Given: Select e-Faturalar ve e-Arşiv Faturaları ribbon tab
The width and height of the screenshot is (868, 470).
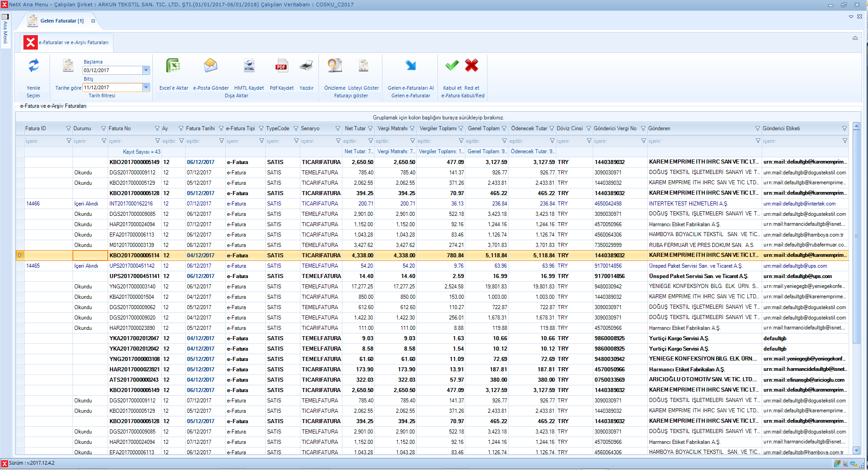Looking at the screenshot, I should 73,42.
